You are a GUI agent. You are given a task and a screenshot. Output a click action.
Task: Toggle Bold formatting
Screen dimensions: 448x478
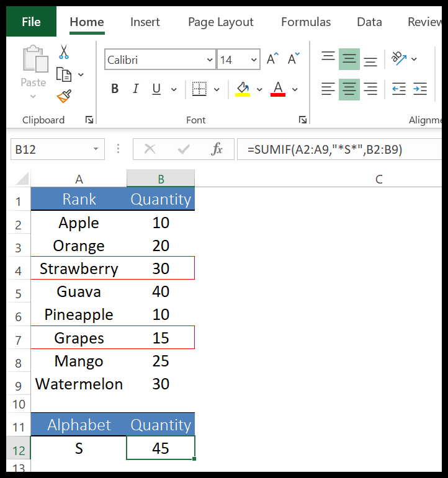[x=115, y=89]
